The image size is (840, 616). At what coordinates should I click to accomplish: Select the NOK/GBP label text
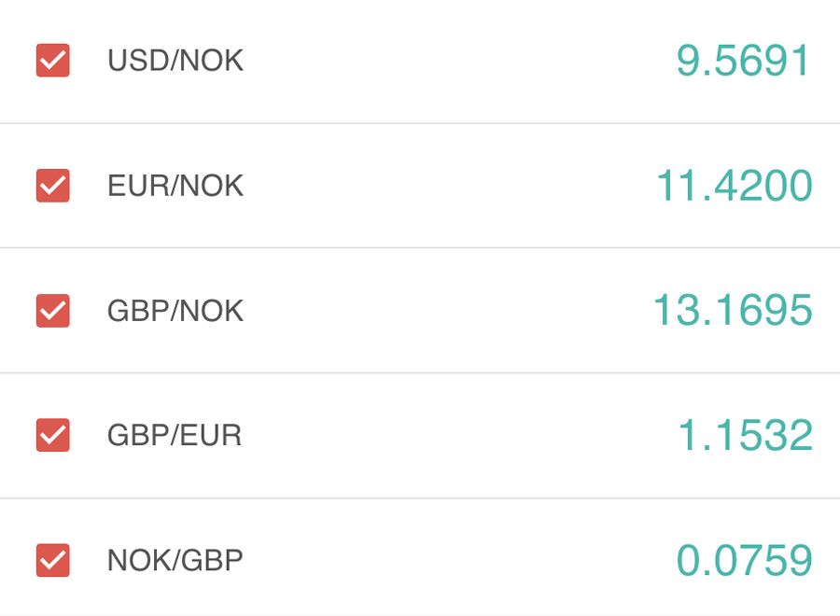point(175,560)
